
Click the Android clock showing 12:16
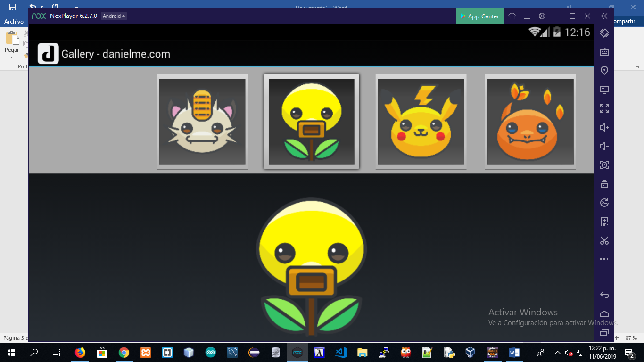[578, 32]
